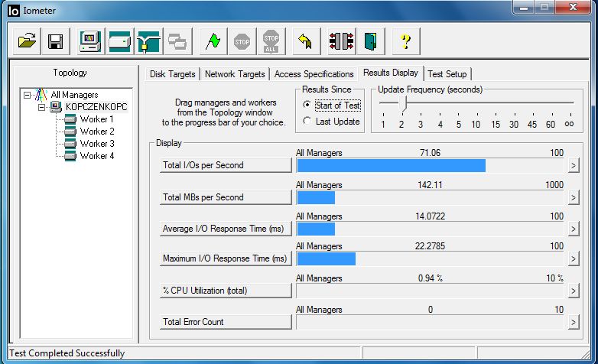Screen dimensions: 598x364
Task: Click Worker 1 disk icon
Action: pos(70,119)
